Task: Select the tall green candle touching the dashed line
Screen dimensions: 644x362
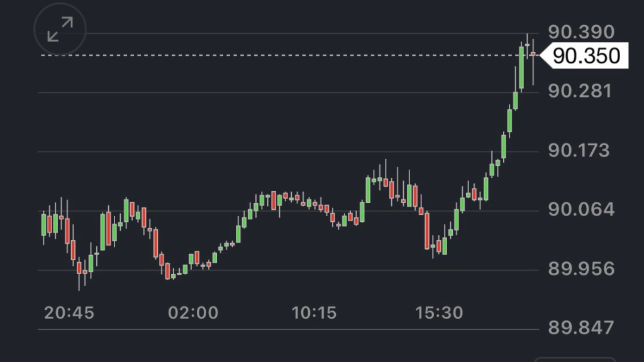Action: click(x=521, y=68)
